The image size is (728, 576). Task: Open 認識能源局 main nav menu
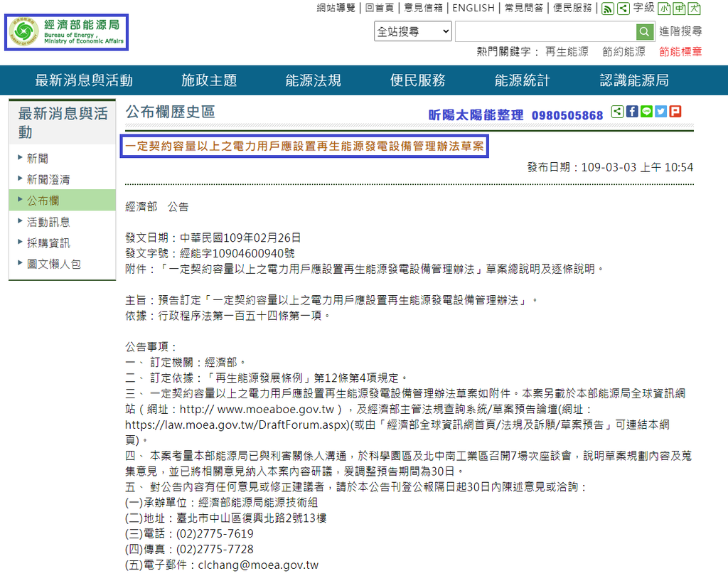tap(634, 80)
